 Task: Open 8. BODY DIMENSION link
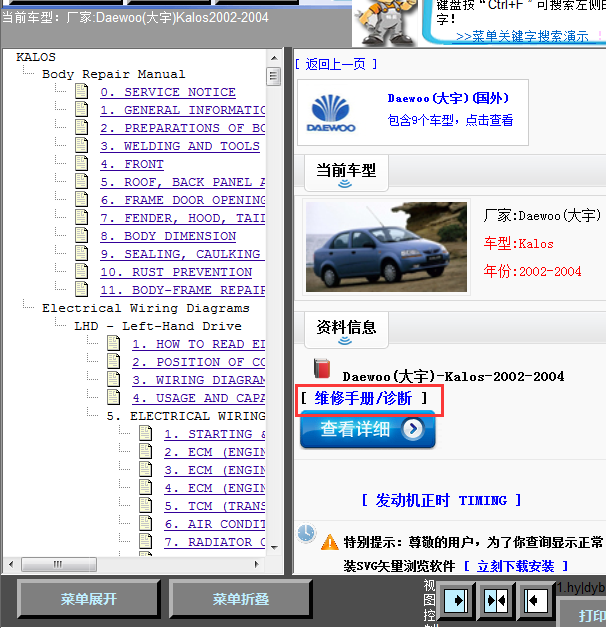point(168,236)
